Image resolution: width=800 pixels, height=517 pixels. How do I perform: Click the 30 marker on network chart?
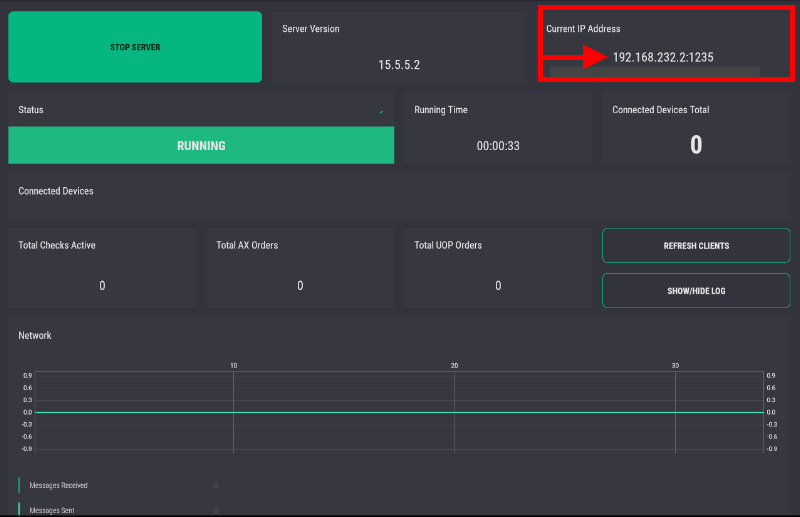pyautogui.click(x=675, y=366)
